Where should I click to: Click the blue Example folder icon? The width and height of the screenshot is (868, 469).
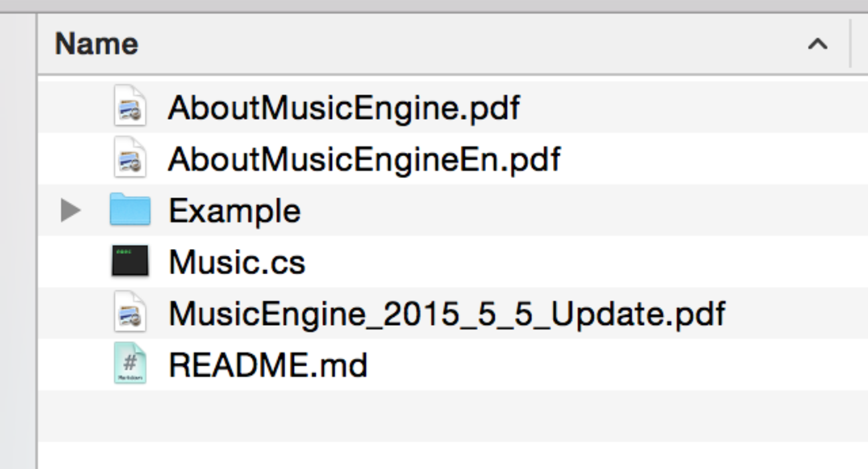pos(130,210)
